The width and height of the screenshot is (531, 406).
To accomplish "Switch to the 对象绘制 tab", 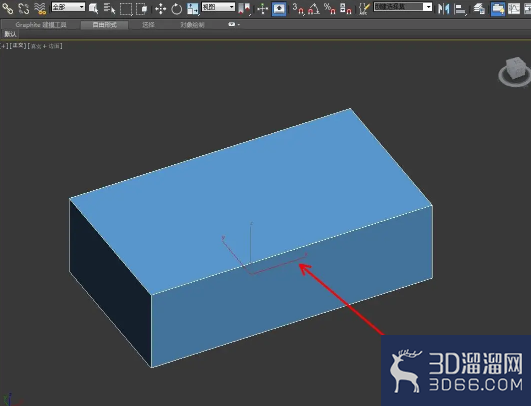I will point(192,25).
